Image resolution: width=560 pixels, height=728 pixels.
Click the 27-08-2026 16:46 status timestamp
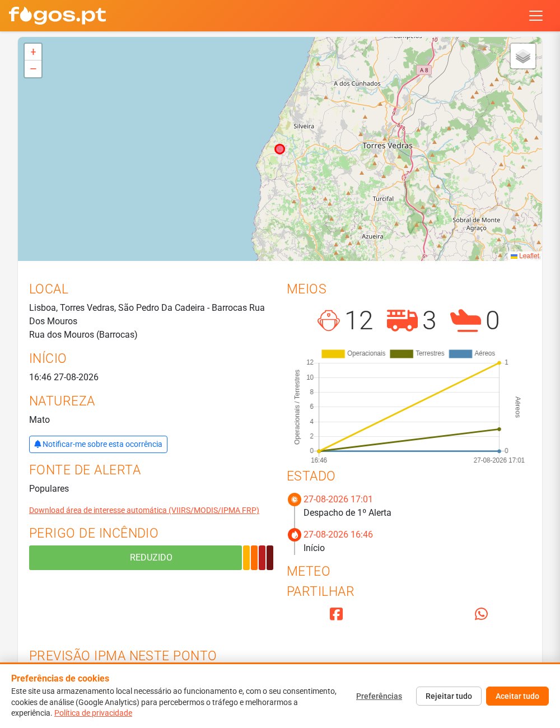click(x=338, y=534)
